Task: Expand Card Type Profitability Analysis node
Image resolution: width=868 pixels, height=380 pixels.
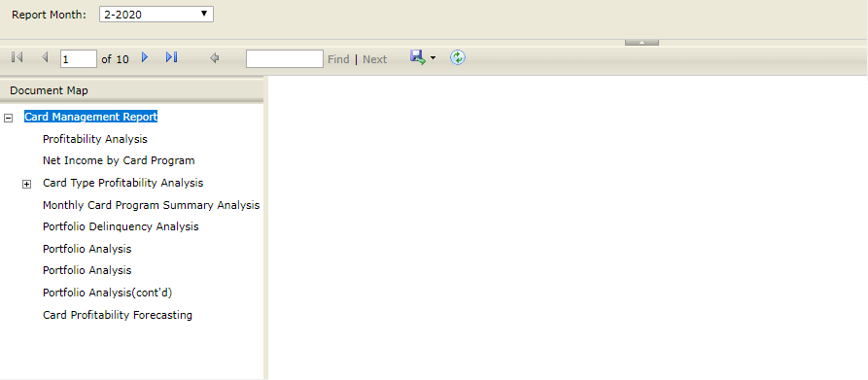Action: click(26, 185)
